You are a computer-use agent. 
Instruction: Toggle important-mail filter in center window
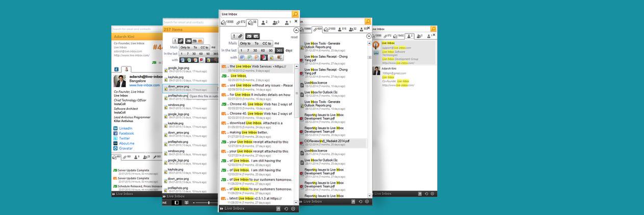tap(234, 36)
